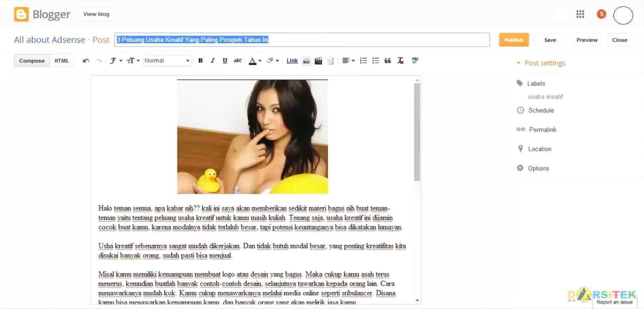This screenshot has width=644, height=309.
Task: Remove formatting from selected text
Action: coord(400,61)
